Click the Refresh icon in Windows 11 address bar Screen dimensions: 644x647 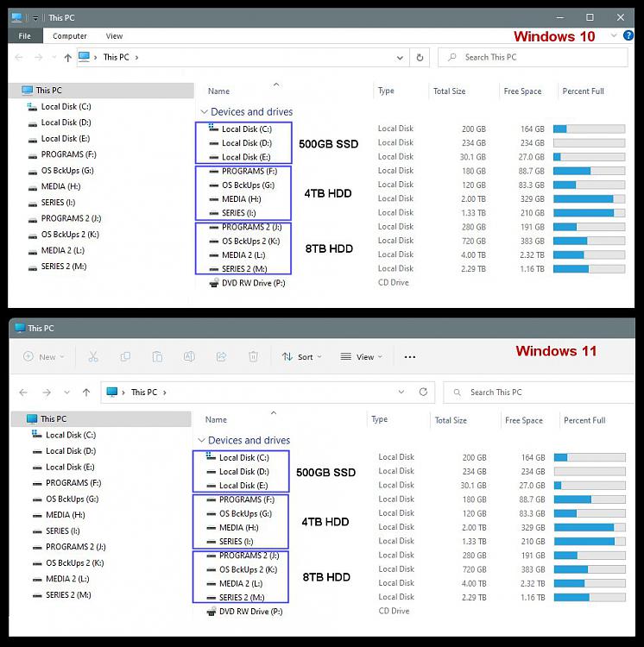(x=423, y=392)
